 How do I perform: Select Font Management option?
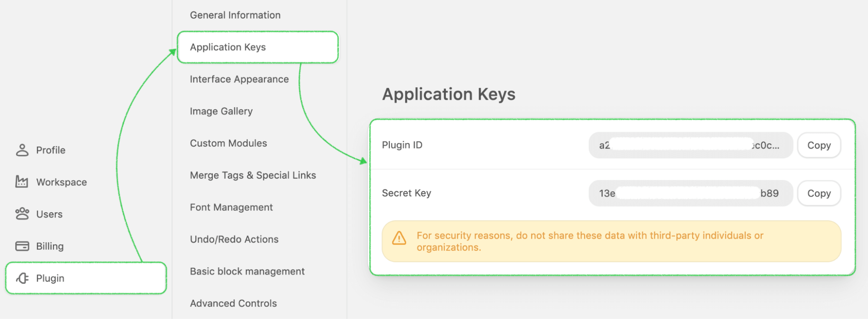pyautogui.click(x=231, y=207)
